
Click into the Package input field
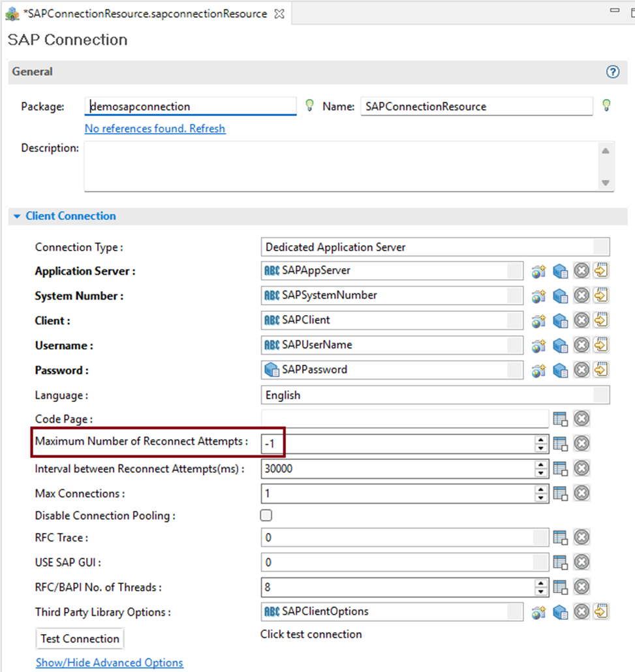coord(191,106)
